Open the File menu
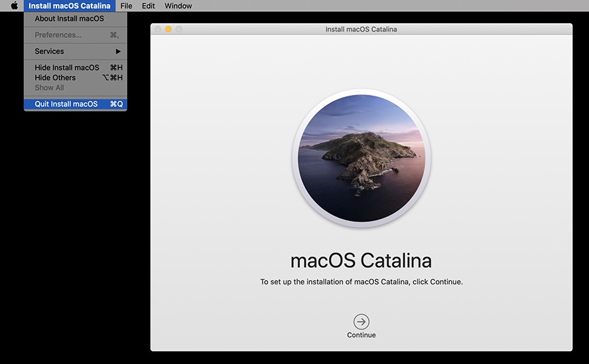 coord(126,5)
